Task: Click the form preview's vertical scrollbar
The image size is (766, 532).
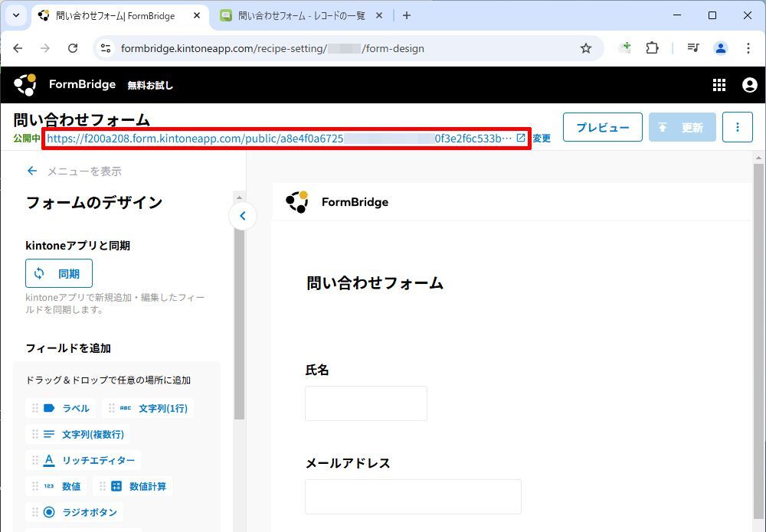Action: (758, 341)
